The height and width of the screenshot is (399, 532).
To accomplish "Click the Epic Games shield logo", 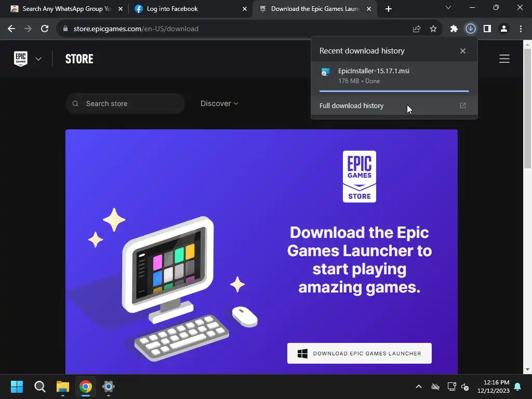I will pyautogui.click(x=21, y=59).
